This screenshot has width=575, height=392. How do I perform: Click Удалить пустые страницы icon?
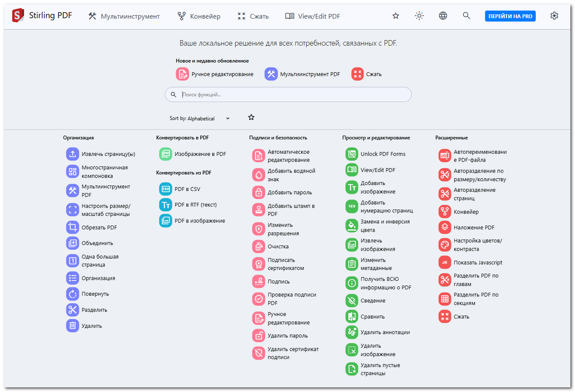point(352,369)
